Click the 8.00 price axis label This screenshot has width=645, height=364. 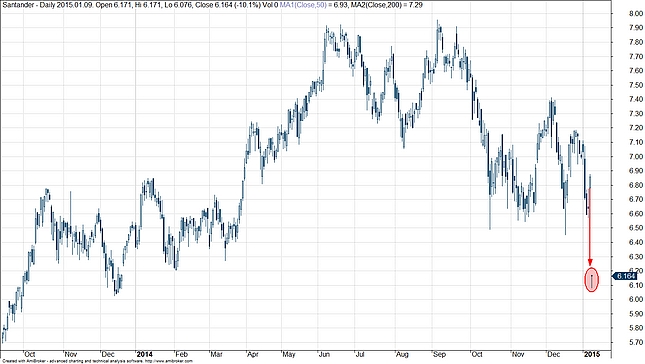[636, 14]
